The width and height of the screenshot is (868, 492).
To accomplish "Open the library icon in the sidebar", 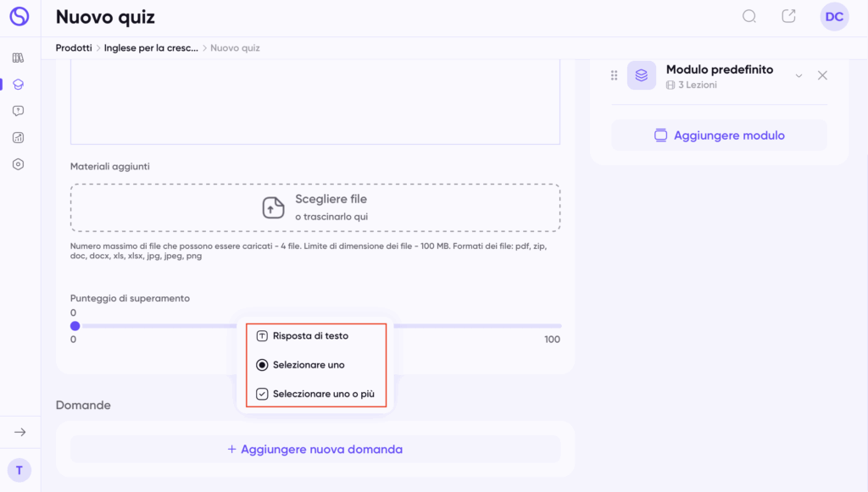I will (19, 58).
